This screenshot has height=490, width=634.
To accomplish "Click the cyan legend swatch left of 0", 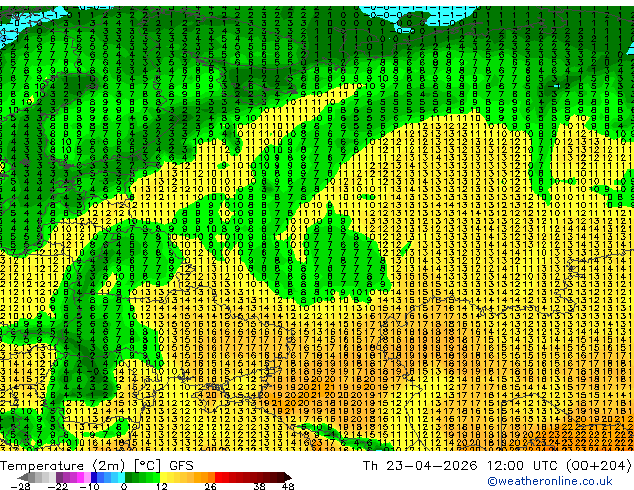I will (x=121, y=477).
